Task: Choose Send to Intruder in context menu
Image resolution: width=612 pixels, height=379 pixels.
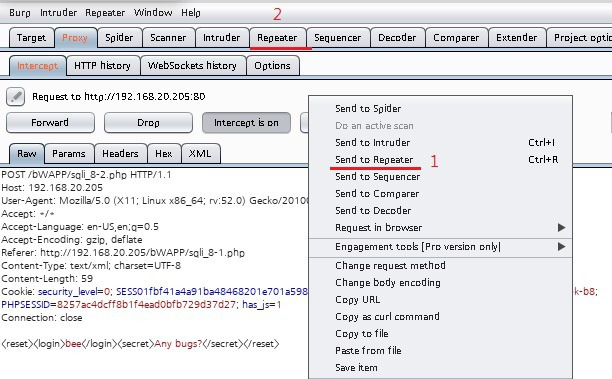Action: tap(441, 142)
